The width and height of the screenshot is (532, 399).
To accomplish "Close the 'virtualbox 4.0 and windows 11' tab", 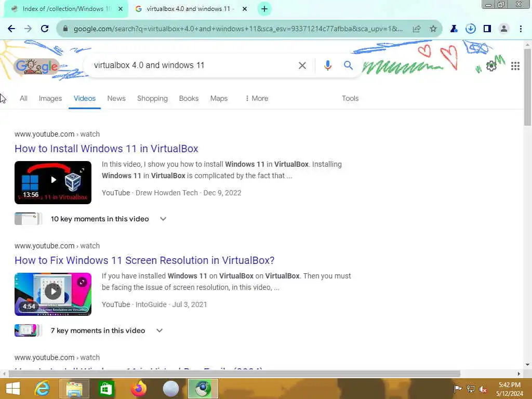I will click(x=245, y=9).
